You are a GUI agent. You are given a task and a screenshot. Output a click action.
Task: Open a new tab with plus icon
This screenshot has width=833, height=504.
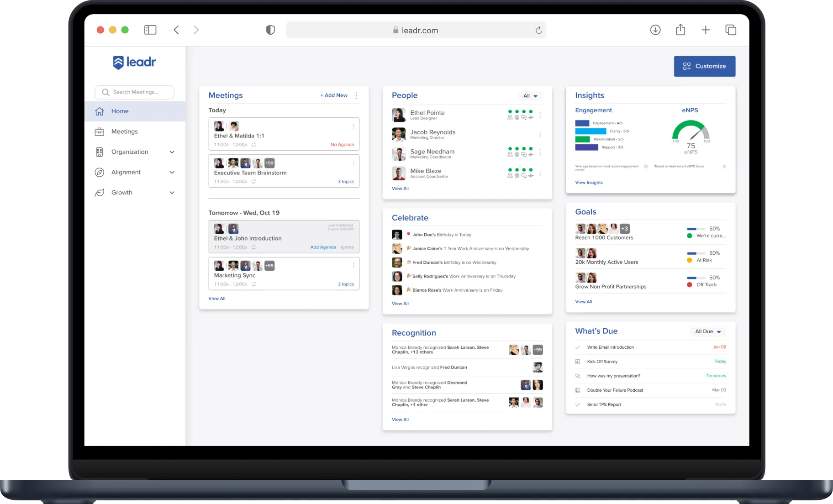(x=706, y=30)
